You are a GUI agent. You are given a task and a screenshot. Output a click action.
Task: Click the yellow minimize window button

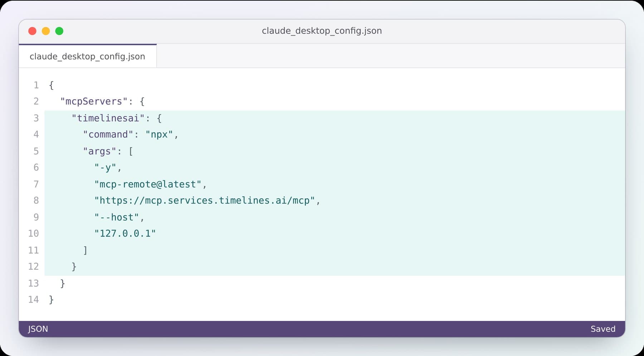coord(46,31)
